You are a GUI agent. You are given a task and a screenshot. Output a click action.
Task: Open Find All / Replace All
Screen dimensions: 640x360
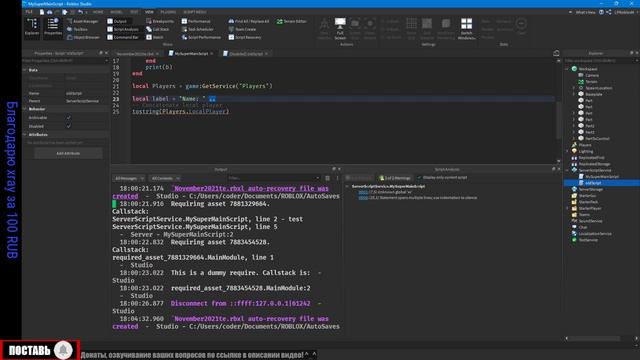249,21
